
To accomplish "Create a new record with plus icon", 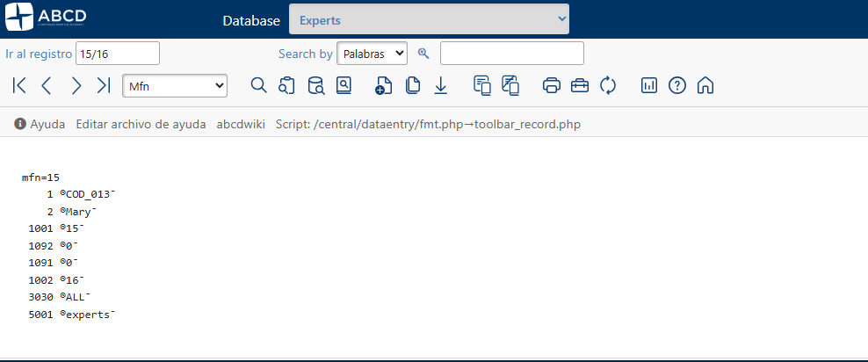I will [383, 85].
